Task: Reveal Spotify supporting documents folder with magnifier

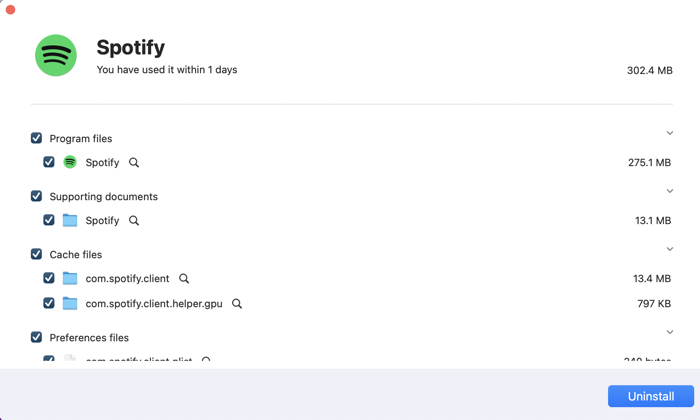Action: (x=134, y=221)
